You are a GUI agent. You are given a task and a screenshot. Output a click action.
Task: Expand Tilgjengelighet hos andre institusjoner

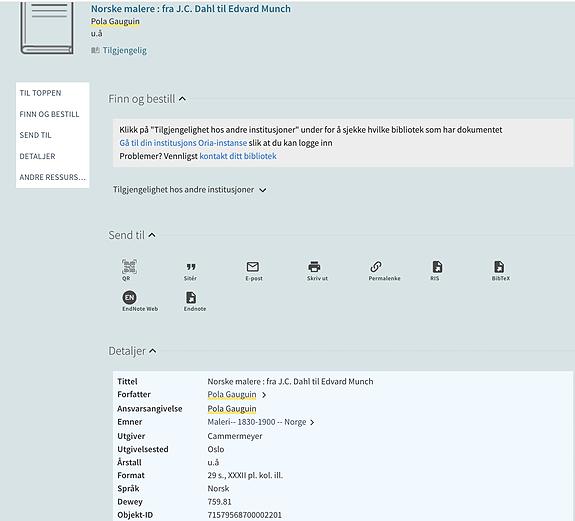pos(190,190)
